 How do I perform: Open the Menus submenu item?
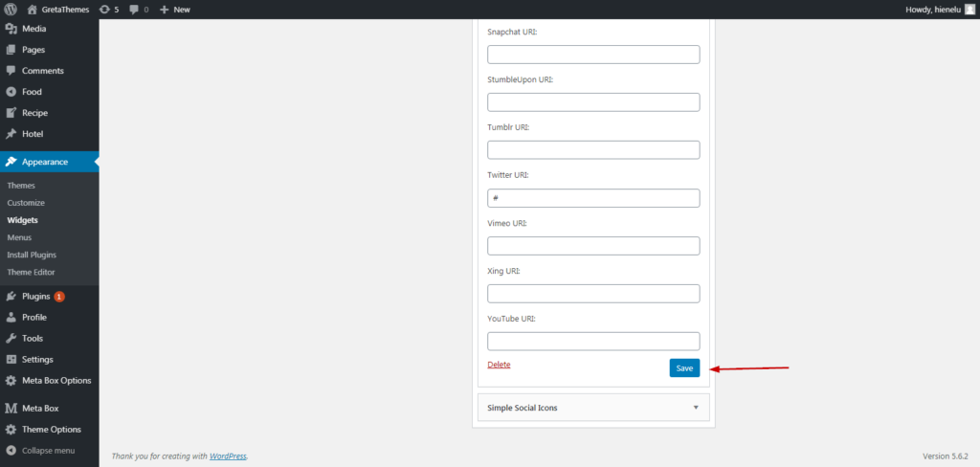(x=19, y=237)
